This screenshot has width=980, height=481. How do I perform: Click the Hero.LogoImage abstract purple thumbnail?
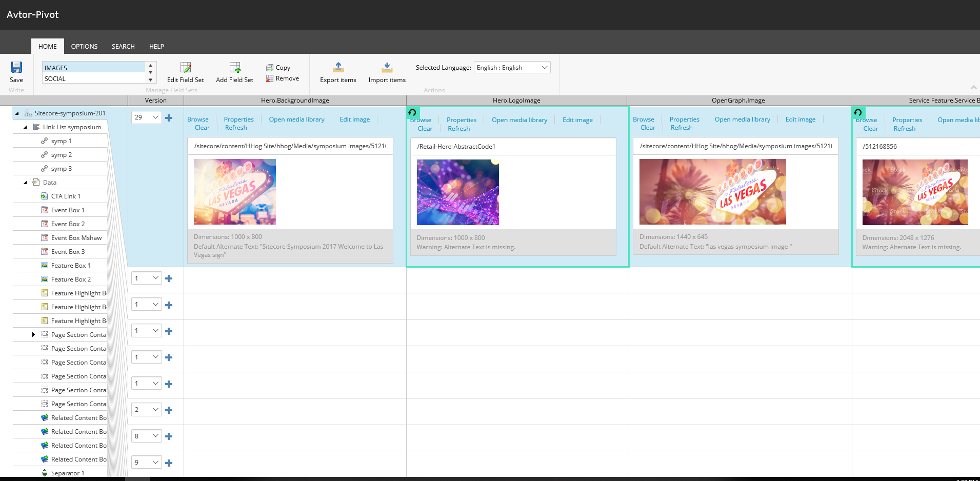457,192
